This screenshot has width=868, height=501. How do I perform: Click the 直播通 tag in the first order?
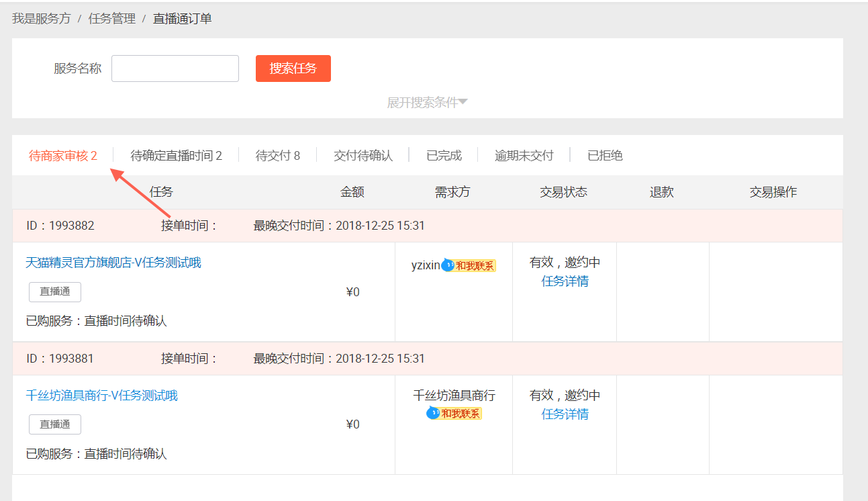[54, 292]
